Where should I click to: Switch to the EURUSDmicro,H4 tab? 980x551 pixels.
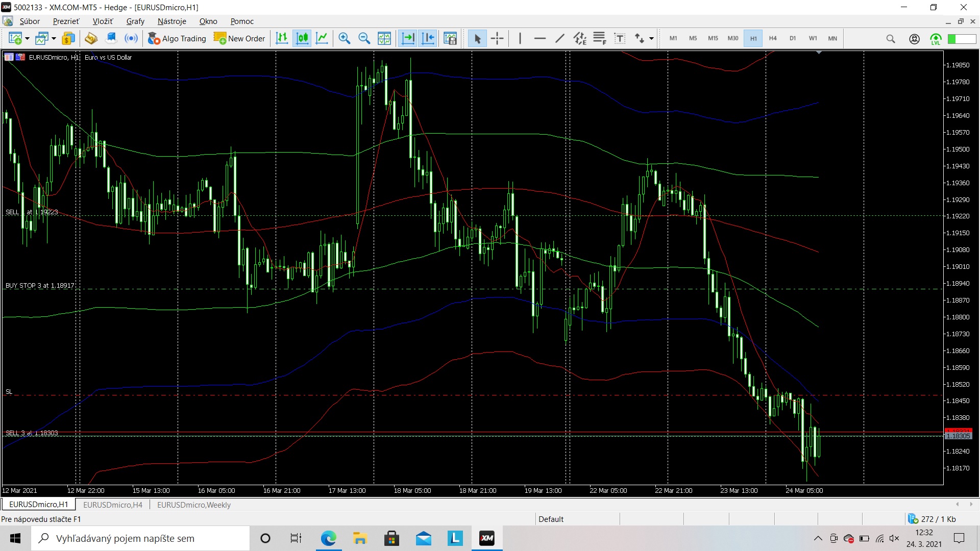[112, 505]
